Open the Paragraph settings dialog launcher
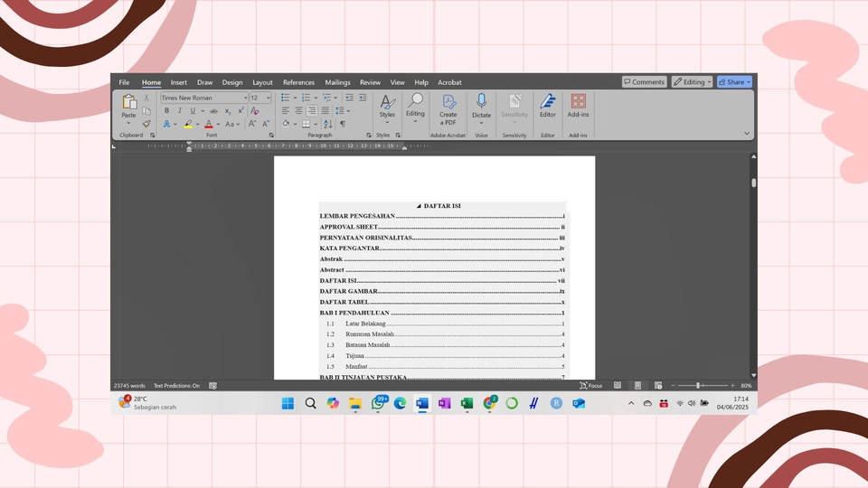Image resolution: width=868 pixels, height=488 pixels. point(369,135)
